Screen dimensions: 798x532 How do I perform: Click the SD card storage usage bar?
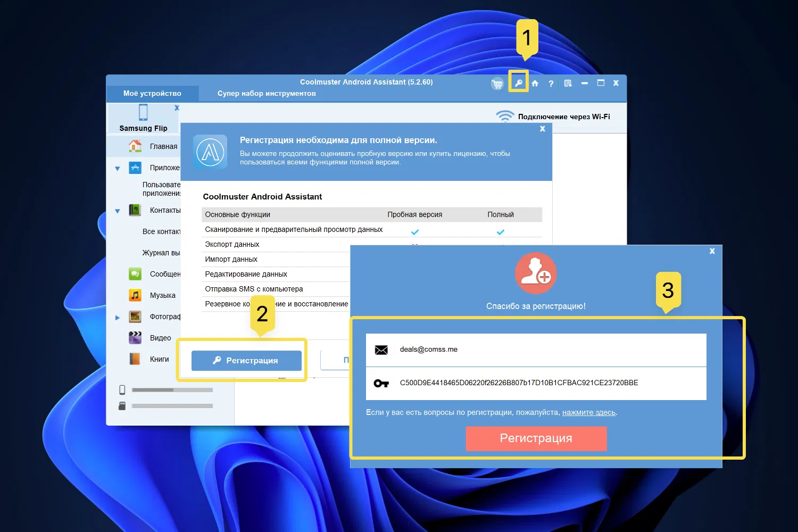point(172,406)
